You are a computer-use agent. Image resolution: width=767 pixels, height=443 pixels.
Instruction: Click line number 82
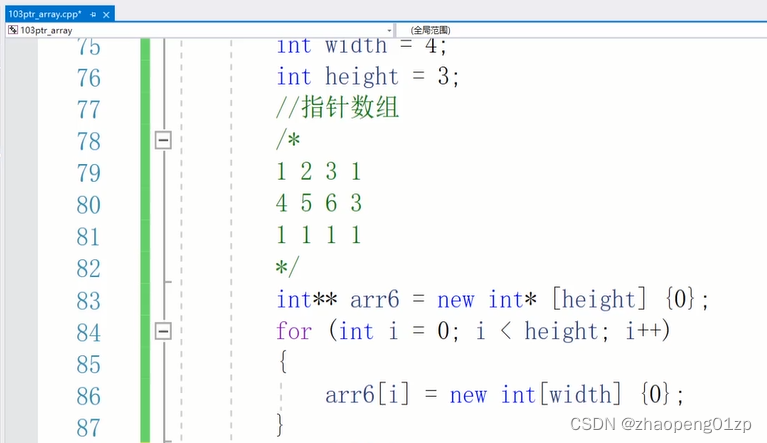(89, 268)
